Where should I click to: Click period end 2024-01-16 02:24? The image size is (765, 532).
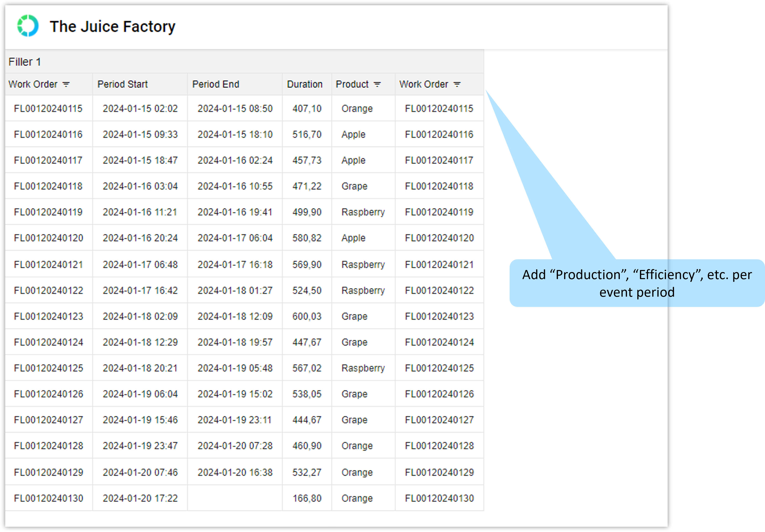point(235,161)
